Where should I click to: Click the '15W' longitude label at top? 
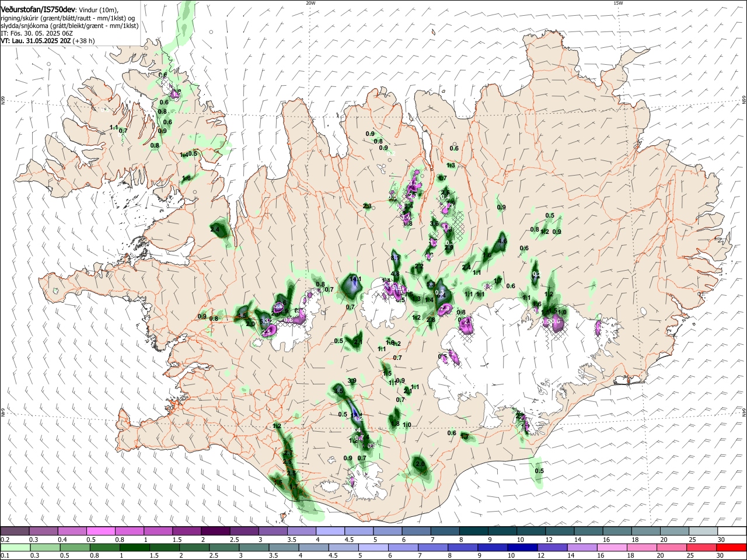click(x=618, y=3)
